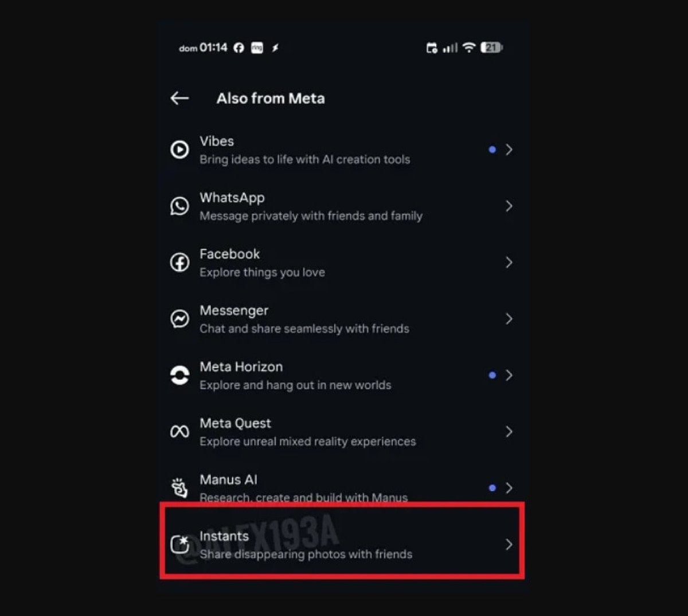Tap the WhatsApp logo icon

[x=179, y=206]
